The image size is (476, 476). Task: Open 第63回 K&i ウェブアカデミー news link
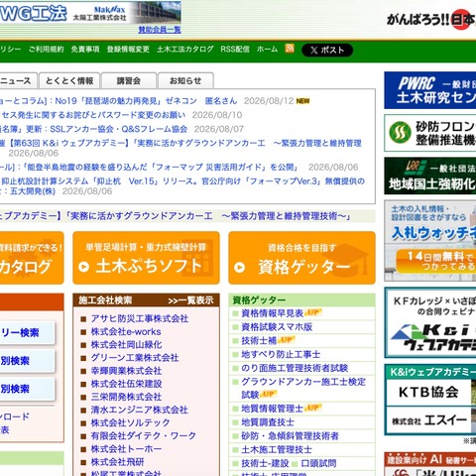180,143
